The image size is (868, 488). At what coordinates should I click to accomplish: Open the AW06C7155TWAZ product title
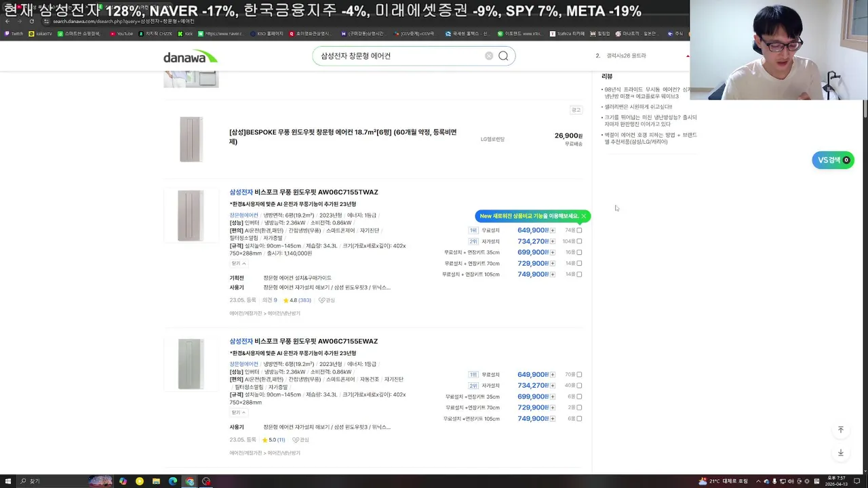[x=304, y=192]
